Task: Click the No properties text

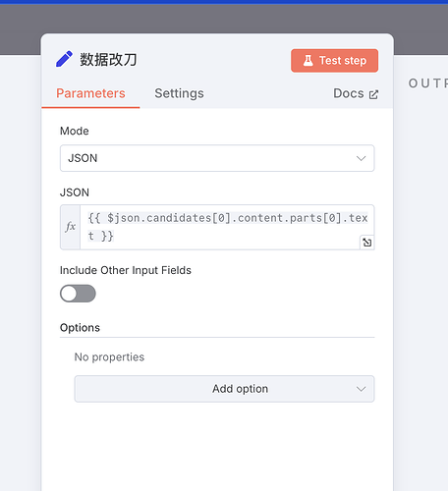Action: click(x=109, y=357)
